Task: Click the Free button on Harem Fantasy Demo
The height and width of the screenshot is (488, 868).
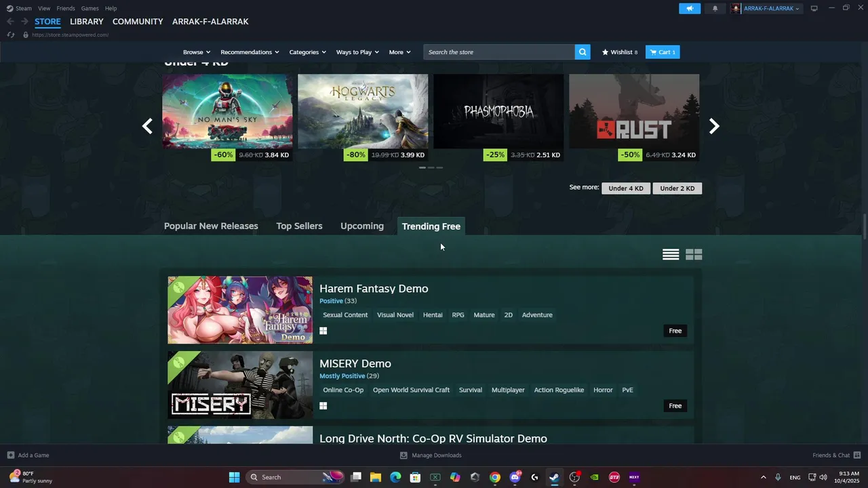Action: (675, 331)
